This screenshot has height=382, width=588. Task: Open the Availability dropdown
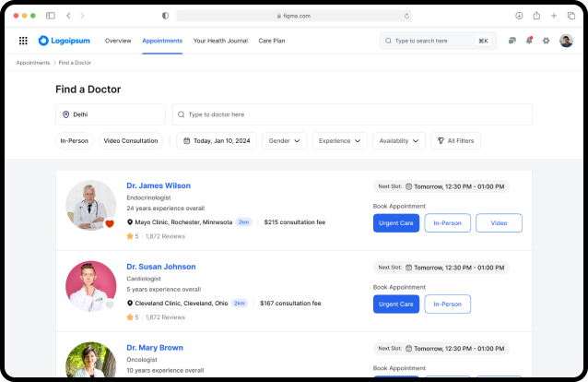pos(399,141)
